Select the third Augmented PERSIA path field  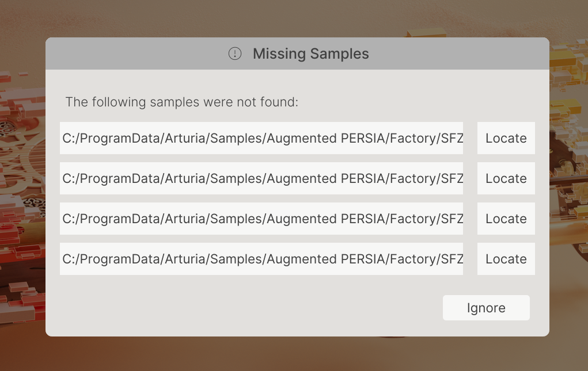tap(261, 219)
